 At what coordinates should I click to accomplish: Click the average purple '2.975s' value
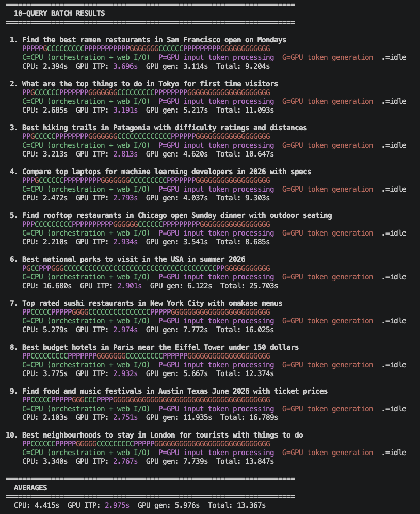[x=117, y=506]
